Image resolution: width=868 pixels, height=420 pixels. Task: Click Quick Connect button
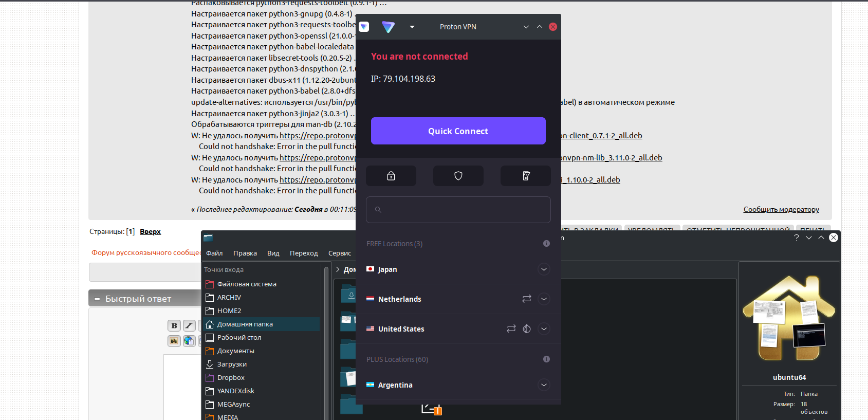click(x=458, y=131)
